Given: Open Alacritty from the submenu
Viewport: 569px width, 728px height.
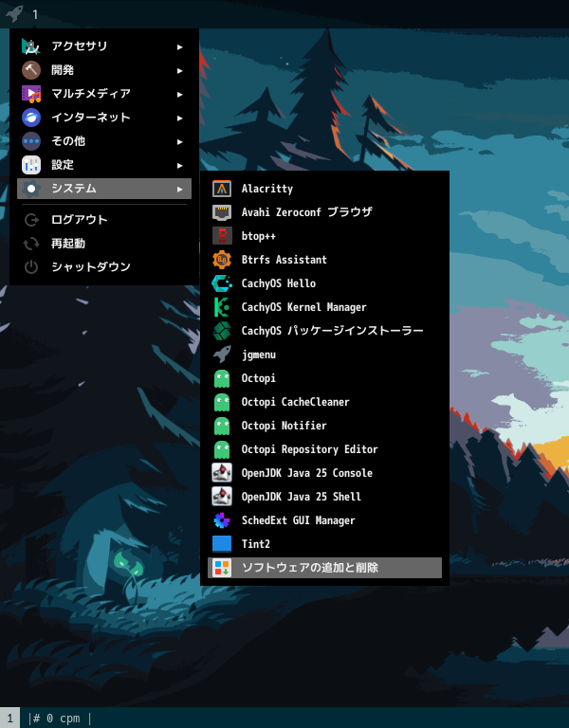Looking at the screenshot, I should [x=324, y=189].
